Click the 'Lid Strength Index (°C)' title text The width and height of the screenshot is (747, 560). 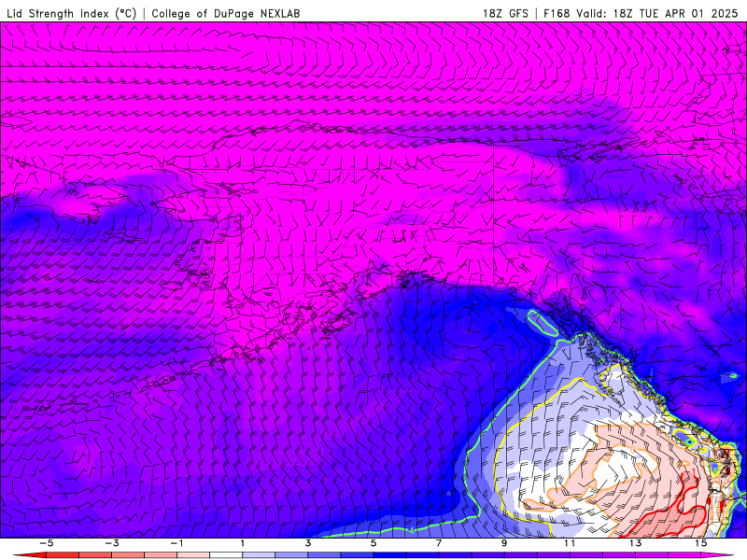(x=72, y=14)
